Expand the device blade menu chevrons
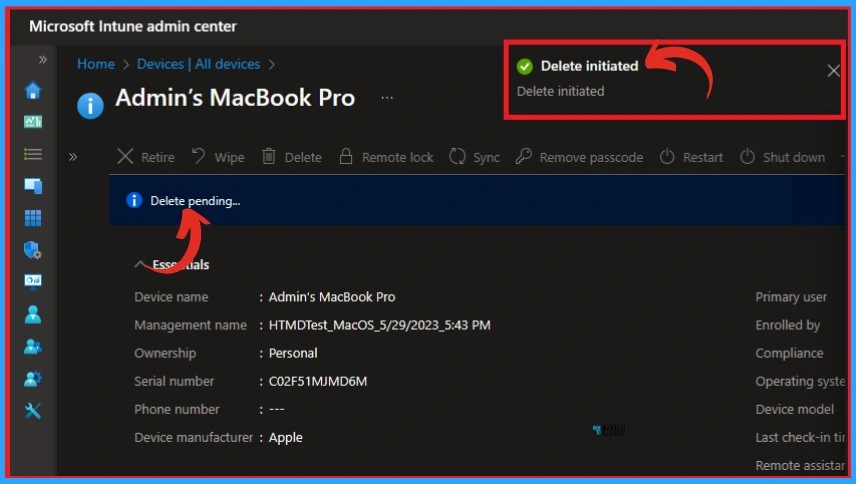The image size is (856, 484). 73,158
